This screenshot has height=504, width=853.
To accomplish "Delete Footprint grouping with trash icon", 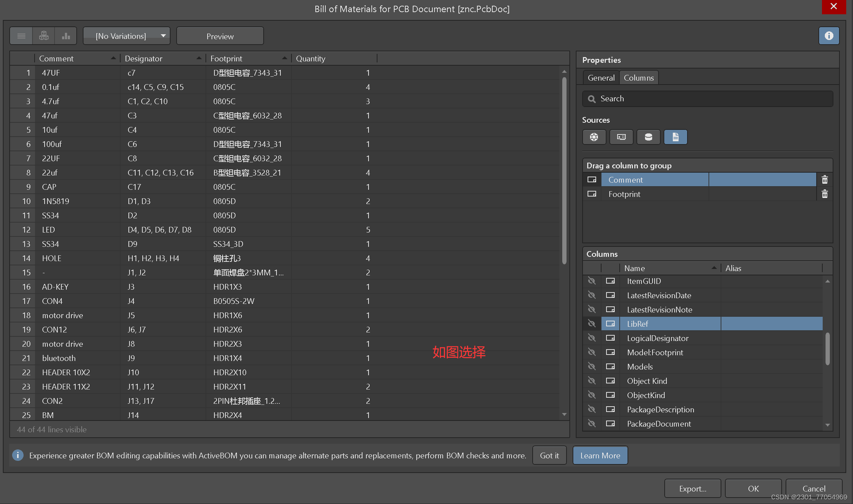I will pos(825,194).
